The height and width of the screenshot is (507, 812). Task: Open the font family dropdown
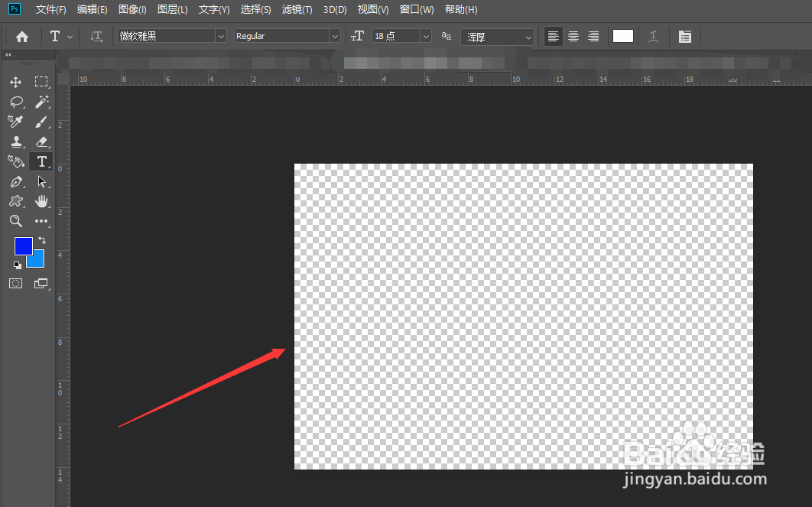coord(221,35)
